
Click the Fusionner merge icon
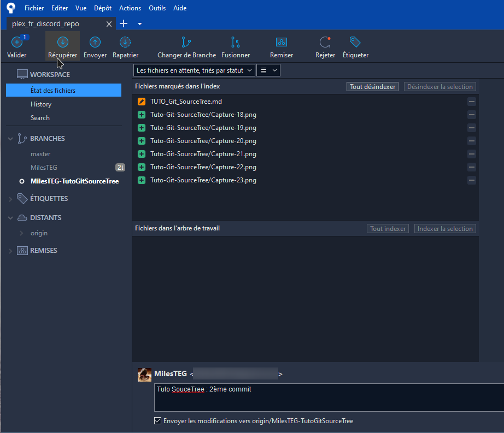(x=235, y=42)
